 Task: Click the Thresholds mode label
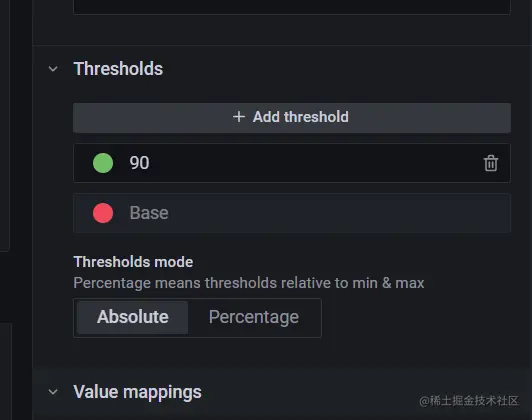click(x=133, y=262)
